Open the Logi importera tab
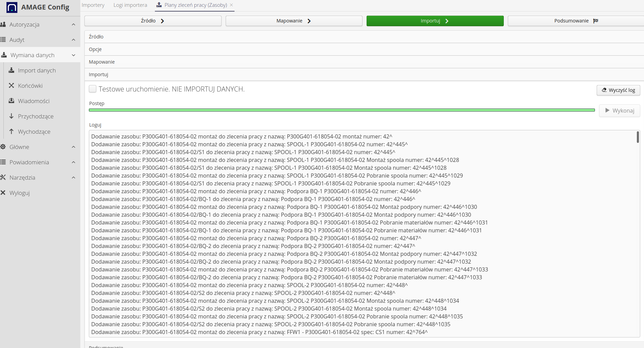Viewport: 644px width, 348px height. point(130,5)
